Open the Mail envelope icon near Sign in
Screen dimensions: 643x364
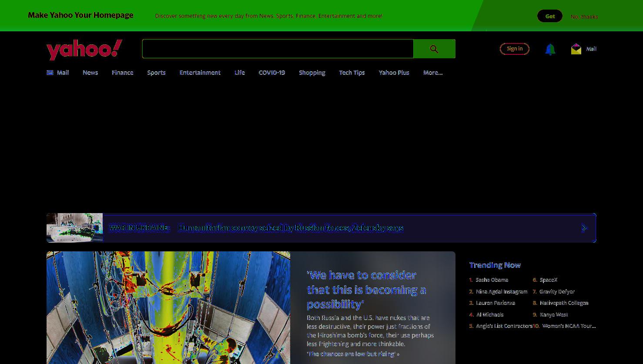[x=576, y=49]
